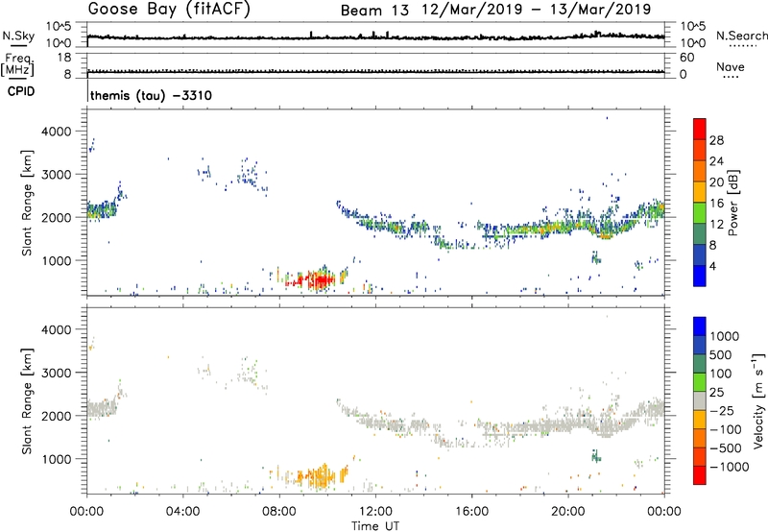Click the Velocity colorbar '-1000' tick label
The width and height of the screenshot is (768, 532).
coord(730,467)
